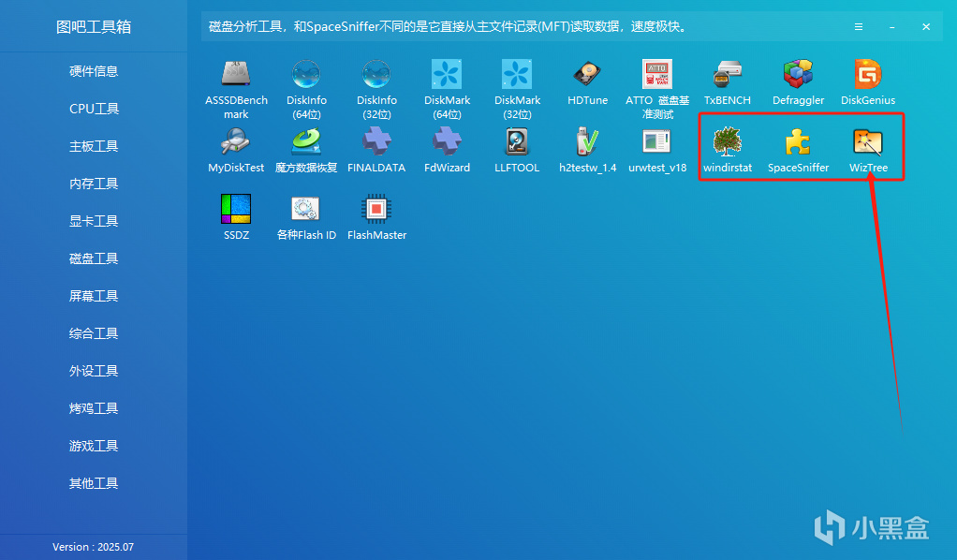Image resolution: width=957 pixels, height=560 pixels.
Task: Open the hamburger menu in title bar
Action: point(858,27)
